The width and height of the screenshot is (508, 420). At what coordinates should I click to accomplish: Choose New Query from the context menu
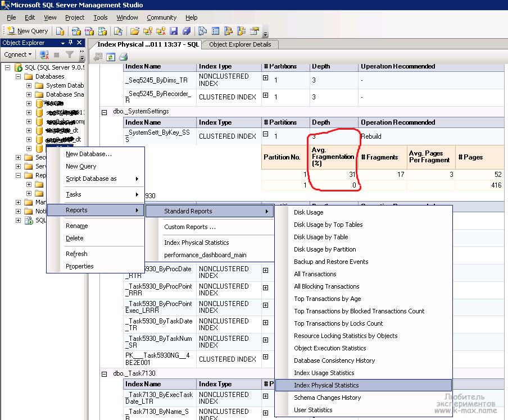(81, 166)
